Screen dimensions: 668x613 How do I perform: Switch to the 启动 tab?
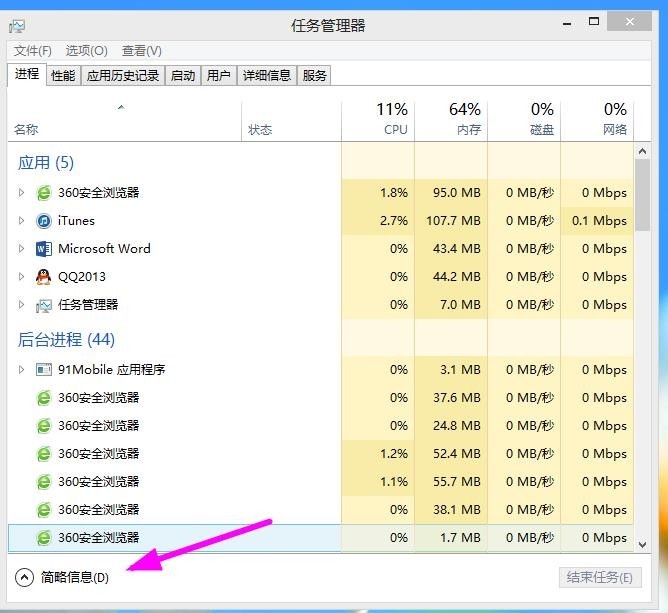pos(183,76)
